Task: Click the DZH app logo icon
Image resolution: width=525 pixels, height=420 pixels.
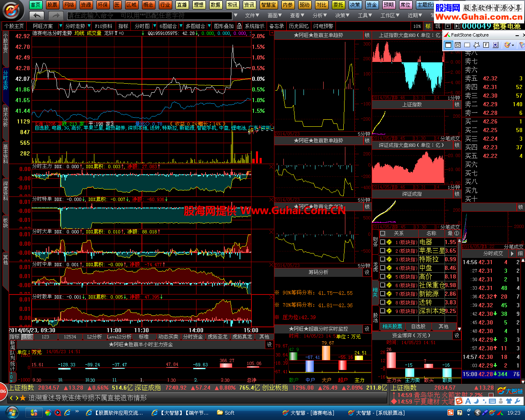Action: point(13,10)
